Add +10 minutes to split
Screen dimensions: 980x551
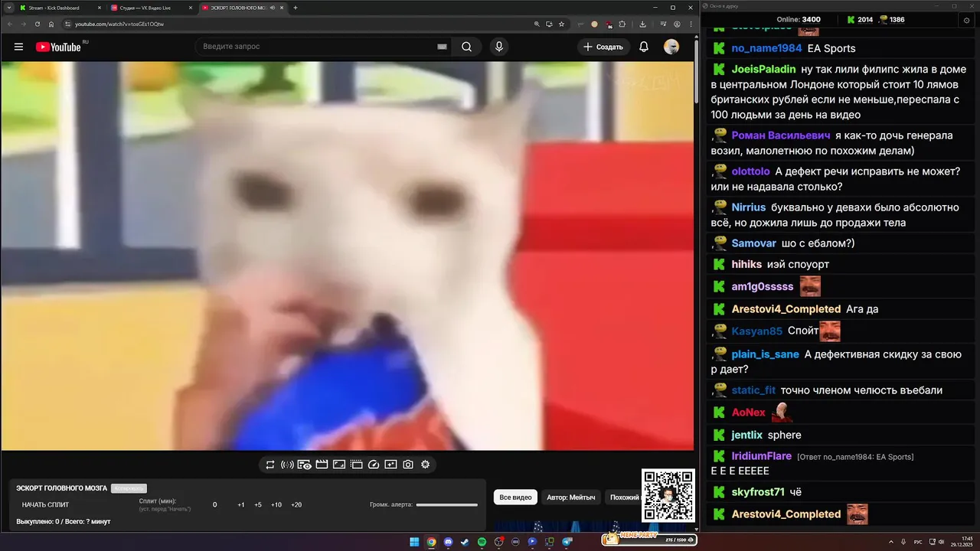(276, 504)
